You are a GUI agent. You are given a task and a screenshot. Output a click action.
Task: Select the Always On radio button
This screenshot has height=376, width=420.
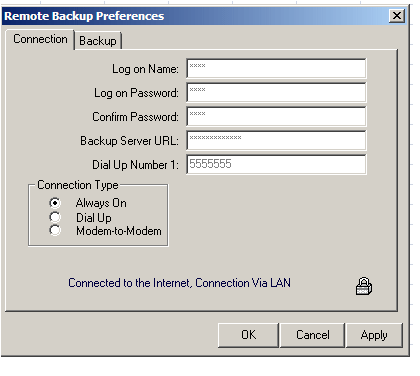[55, 203]
